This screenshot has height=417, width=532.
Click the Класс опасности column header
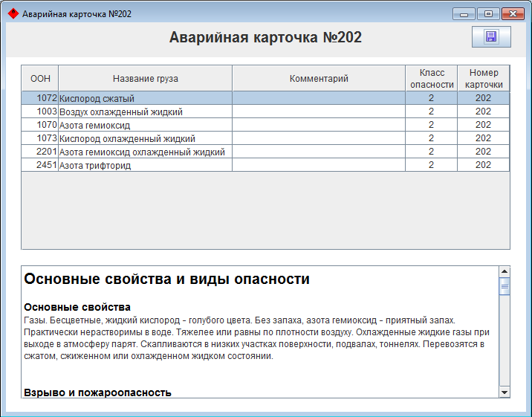coord(432,78)
